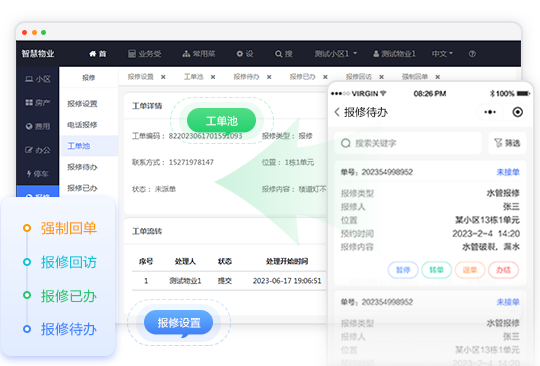Close the 报修设置 tab
Image resolution: width=540 pixels, height=366 pixels.
click(x=163, y=77)
